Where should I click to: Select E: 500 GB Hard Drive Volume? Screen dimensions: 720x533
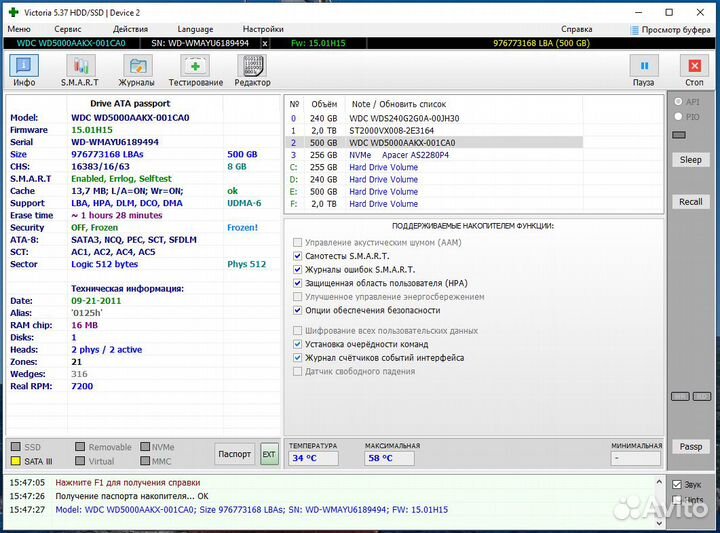pos(434,191)
